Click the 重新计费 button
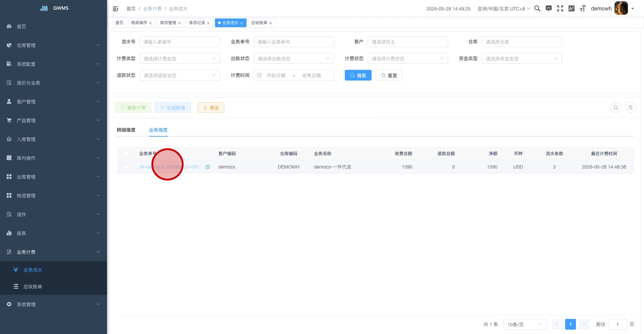The height and width of the screenshot is (334, 644). (x=133, y=107)
